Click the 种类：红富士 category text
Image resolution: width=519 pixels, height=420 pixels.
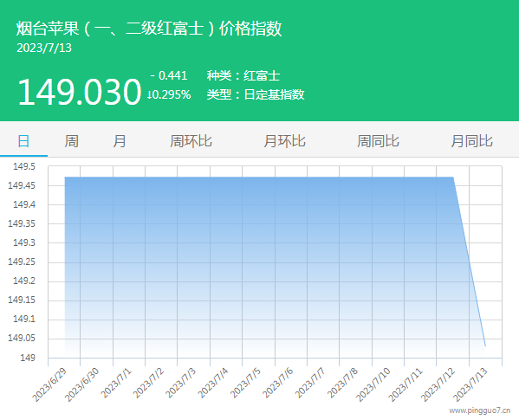click(x=243, y=75)
